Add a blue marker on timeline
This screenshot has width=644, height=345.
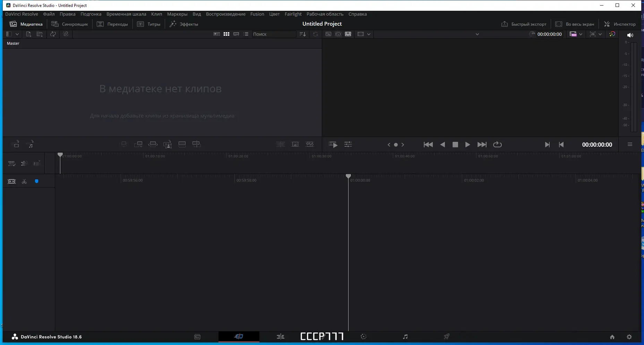[37, 181]
